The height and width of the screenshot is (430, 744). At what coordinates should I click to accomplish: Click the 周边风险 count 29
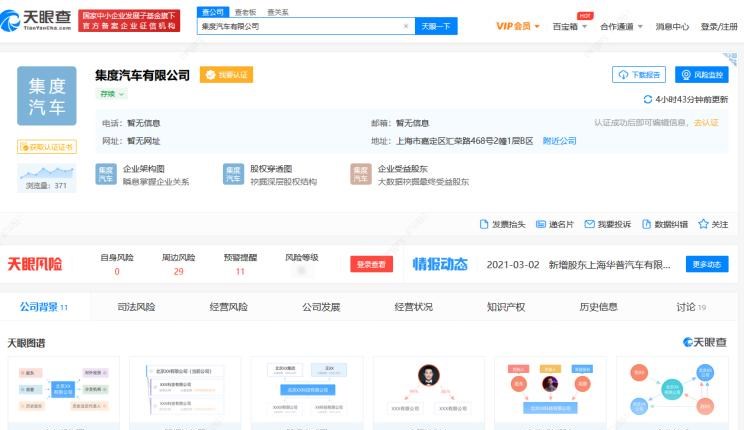(178, 271)
